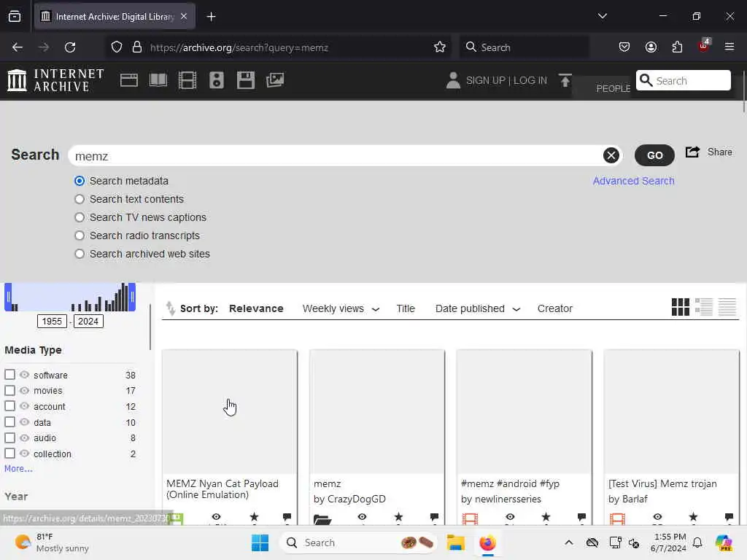Open Firefox View recent browsing icon

(15, 17)
